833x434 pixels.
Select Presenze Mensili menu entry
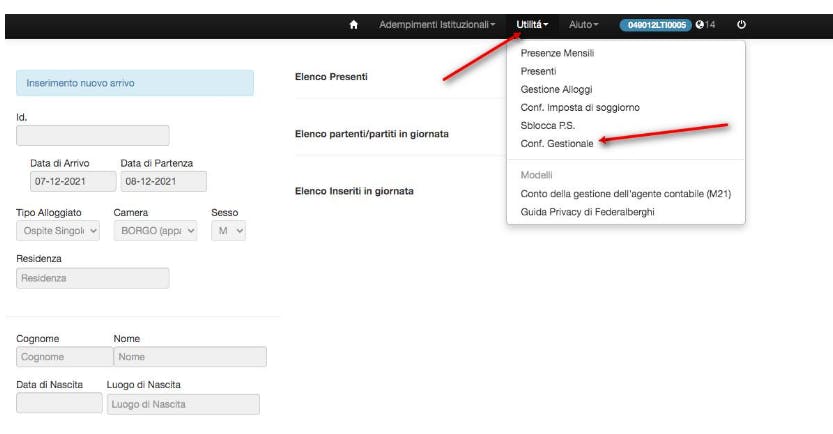(x=558, y=53)
